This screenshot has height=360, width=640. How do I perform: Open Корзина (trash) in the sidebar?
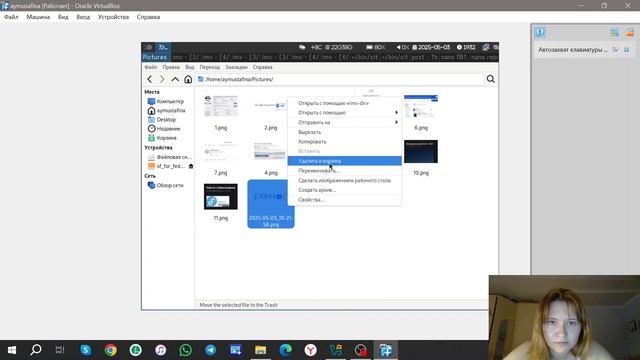point(162,138)
